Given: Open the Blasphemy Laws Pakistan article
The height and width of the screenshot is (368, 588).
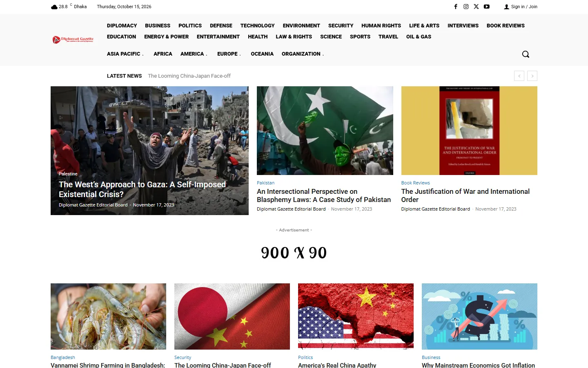Looking at the screenshot, I should tap(324, 195).
